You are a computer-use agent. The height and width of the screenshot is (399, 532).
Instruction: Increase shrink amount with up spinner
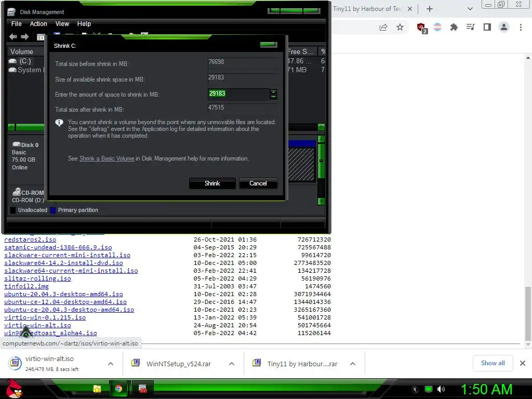(x=273, y=91)
